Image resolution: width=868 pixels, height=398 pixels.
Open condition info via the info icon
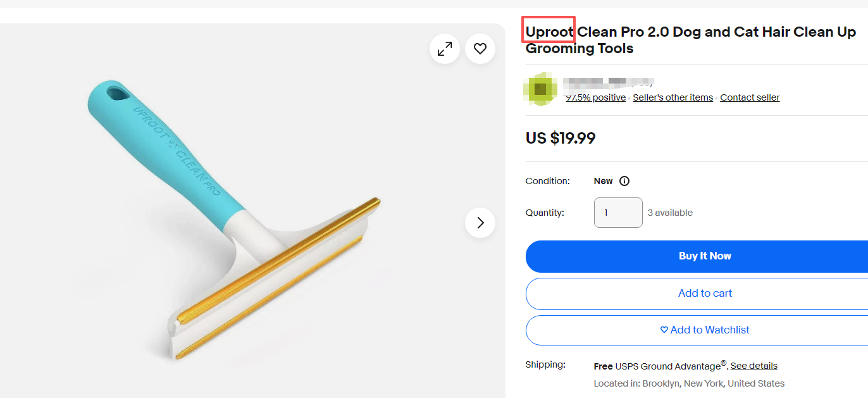[x=624, y=181]
